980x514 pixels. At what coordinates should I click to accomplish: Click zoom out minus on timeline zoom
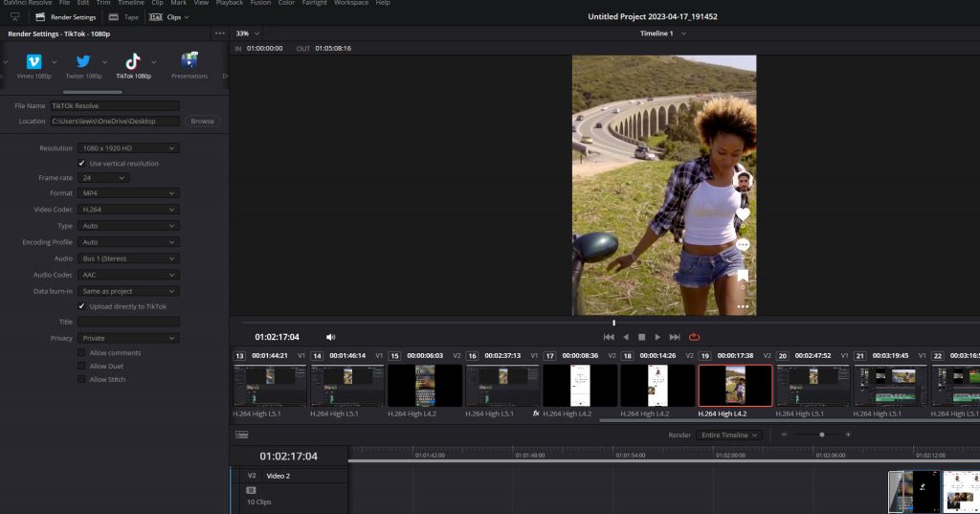(x=784, y=435)
